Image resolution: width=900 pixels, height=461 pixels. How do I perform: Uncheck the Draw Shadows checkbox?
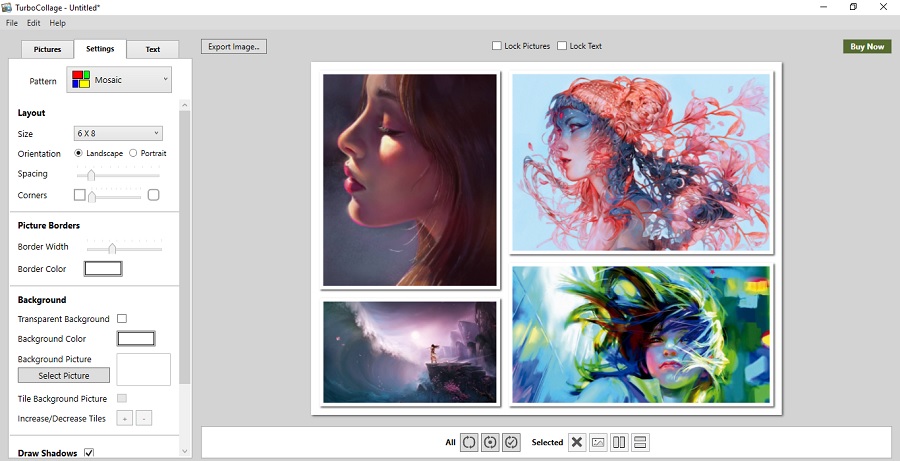[89, 453]
